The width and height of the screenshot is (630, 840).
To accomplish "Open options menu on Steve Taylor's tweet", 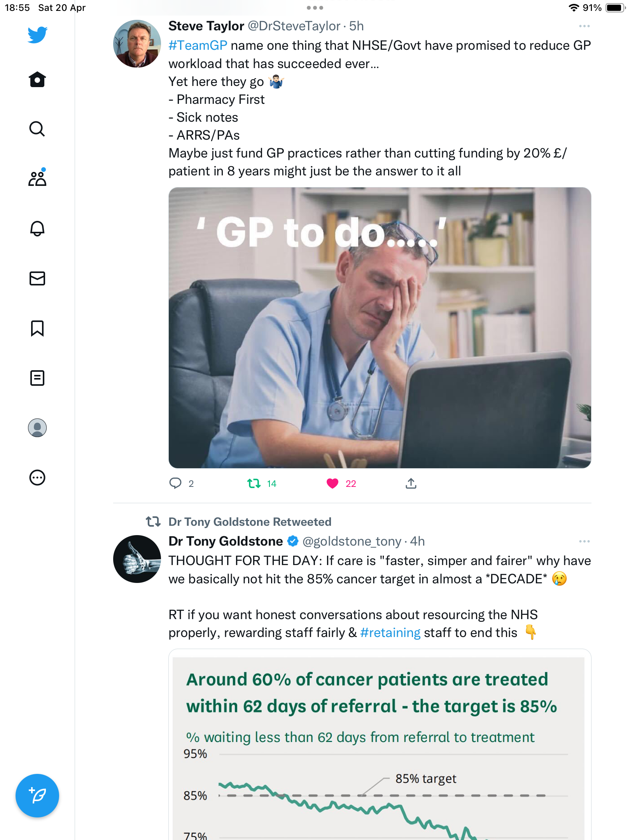I will coord(584,26).
